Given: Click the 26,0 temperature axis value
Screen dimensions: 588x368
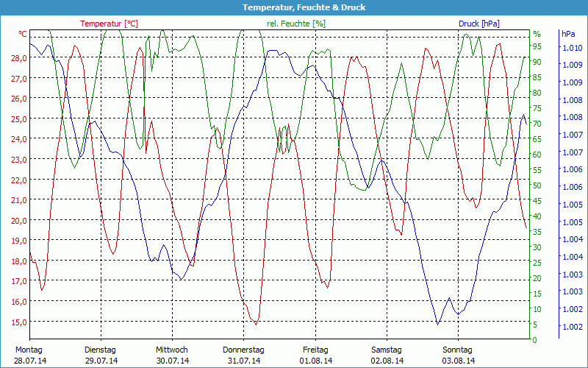Looking at the screenshot, I should (x=19, y=99).
